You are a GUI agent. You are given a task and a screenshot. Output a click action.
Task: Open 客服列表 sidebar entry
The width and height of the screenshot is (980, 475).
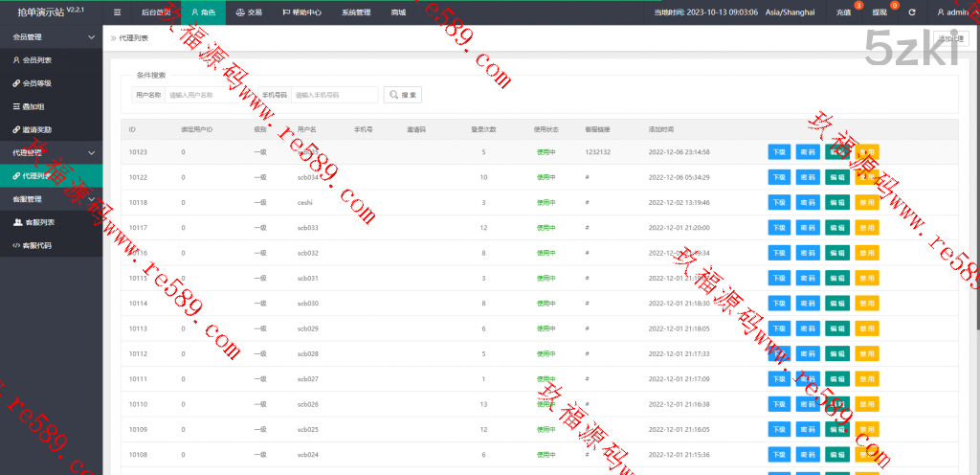pyautogui.click(x=38, y=222)
